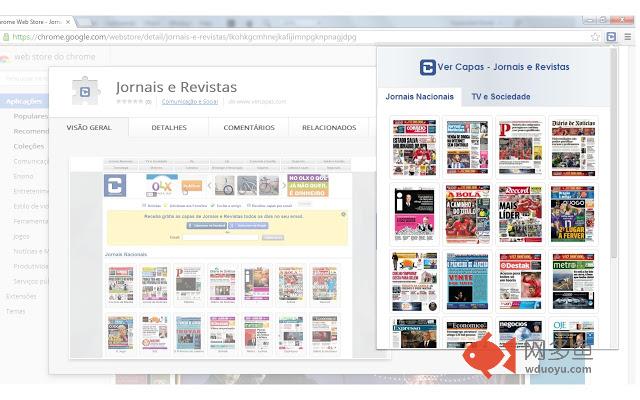Select Aplicações in web store sidebar
Screen dimensions: 640x400
point(24,101)
